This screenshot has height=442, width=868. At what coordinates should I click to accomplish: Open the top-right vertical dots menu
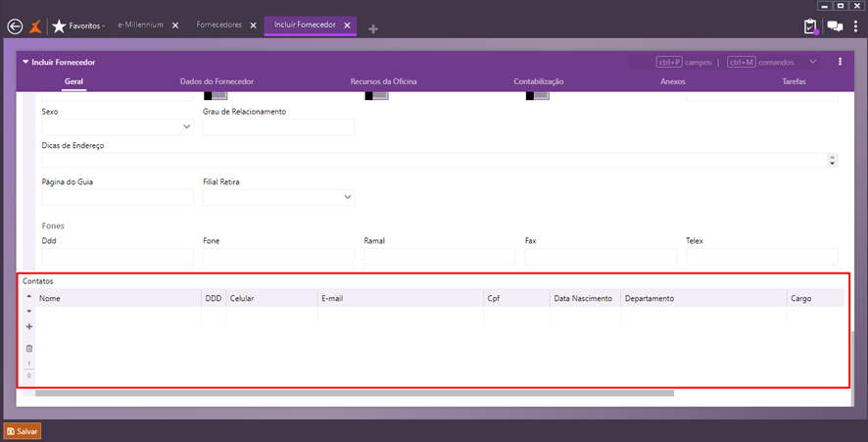tap(856, 26)
